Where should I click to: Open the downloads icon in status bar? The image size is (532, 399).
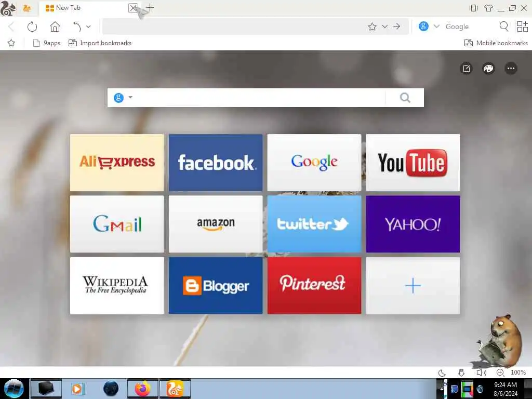461,373
